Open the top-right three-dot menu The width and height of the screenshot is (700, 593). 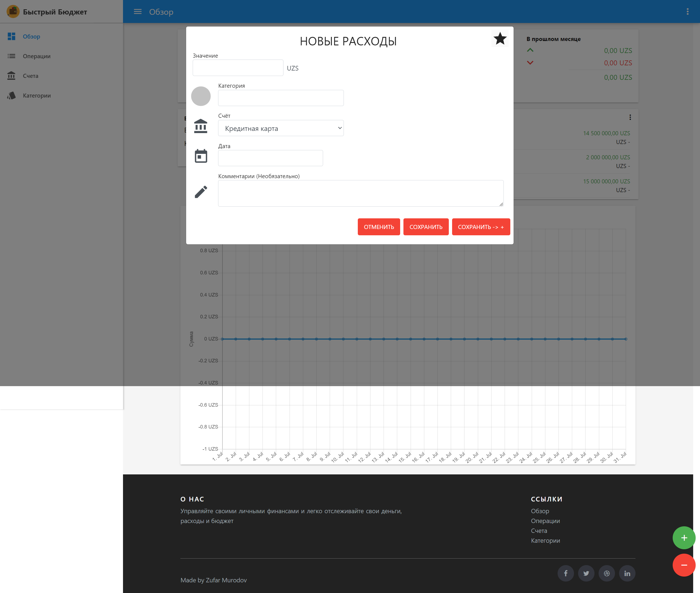point(687,12)
